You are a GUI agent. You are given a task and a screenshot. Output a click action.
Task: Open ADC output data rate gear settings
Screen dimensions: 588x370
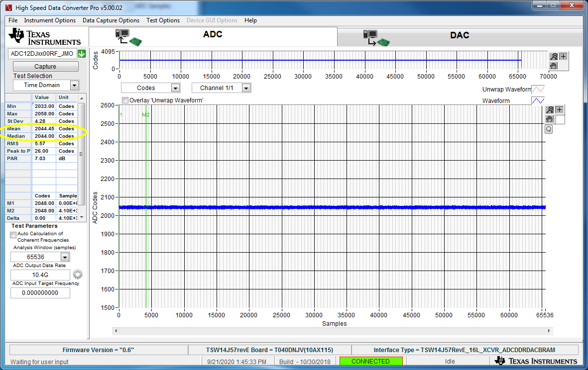[78, 275]
